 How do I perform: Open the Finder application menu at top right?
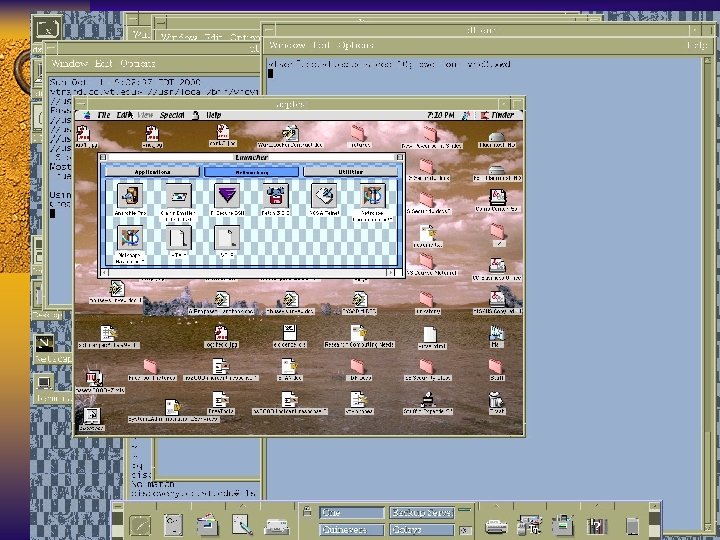coord(498,115)
